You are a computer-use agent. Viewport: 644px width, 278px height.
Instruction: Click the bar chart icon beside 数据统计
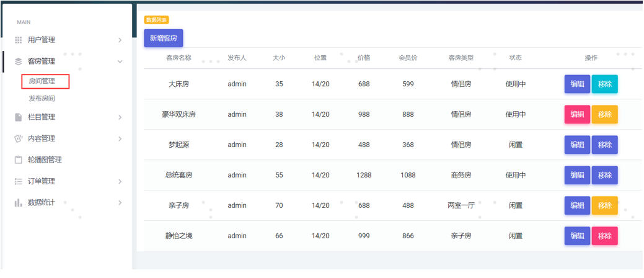[x=19, y=203]
